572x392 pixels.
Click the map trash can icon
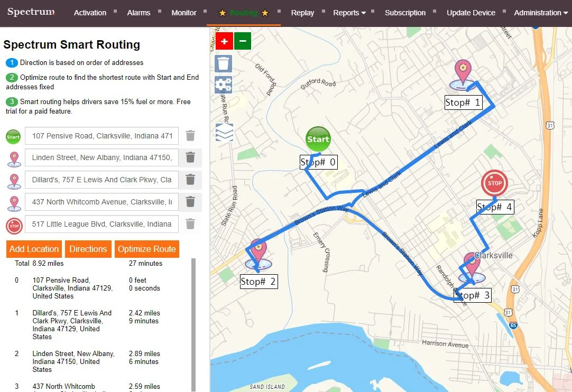click(x=224, y=63)
